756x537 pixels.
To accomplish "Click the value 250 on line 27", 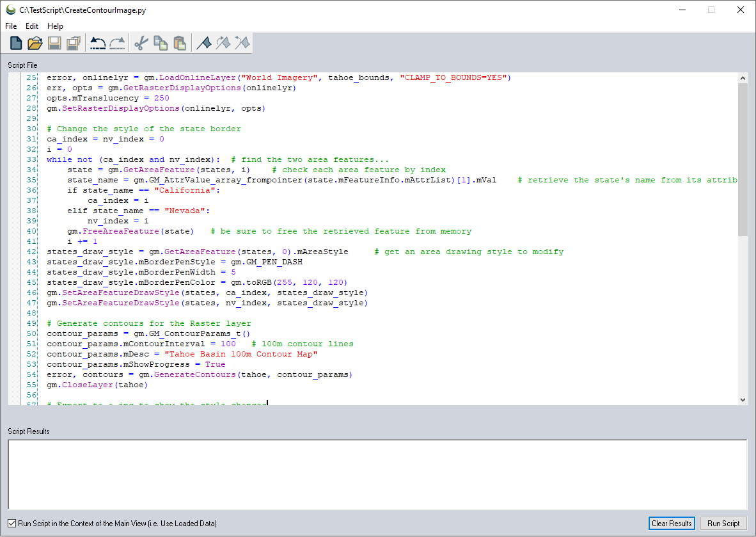I will pyautogui.click(x=162, y=98).
